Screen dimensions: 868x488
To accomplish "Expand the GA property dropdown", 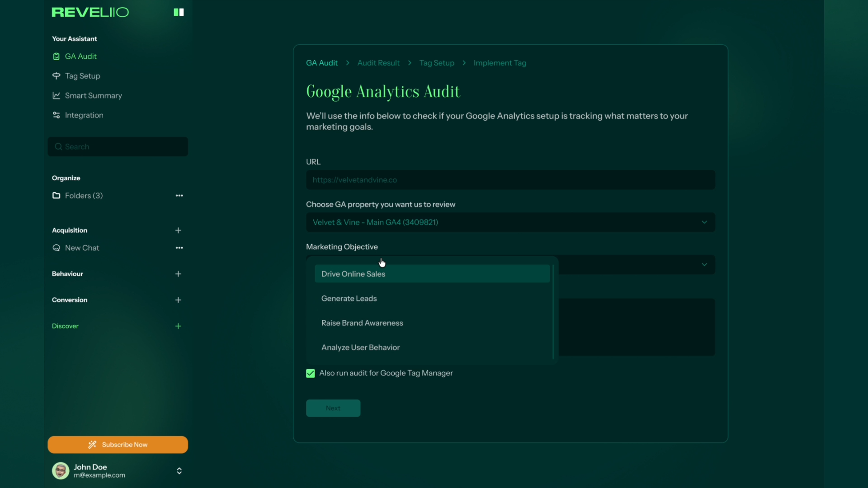I will [x=704, y=222].
